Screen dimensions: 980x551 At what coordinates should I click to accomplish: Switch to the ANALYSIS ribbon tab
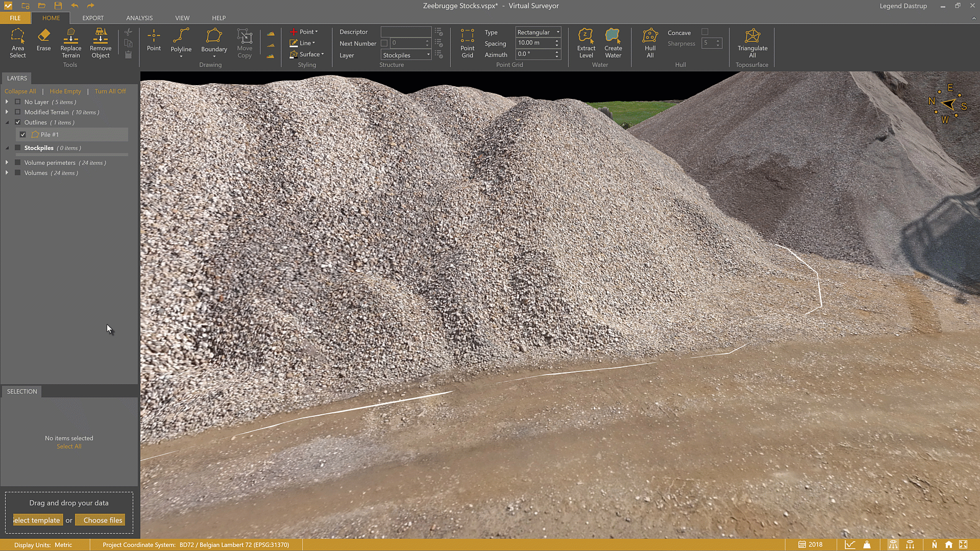(139, 18)
